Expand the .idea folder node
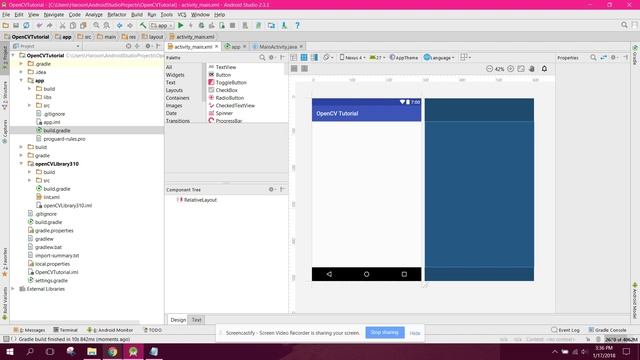640x360 pixels. pos(21,72)
